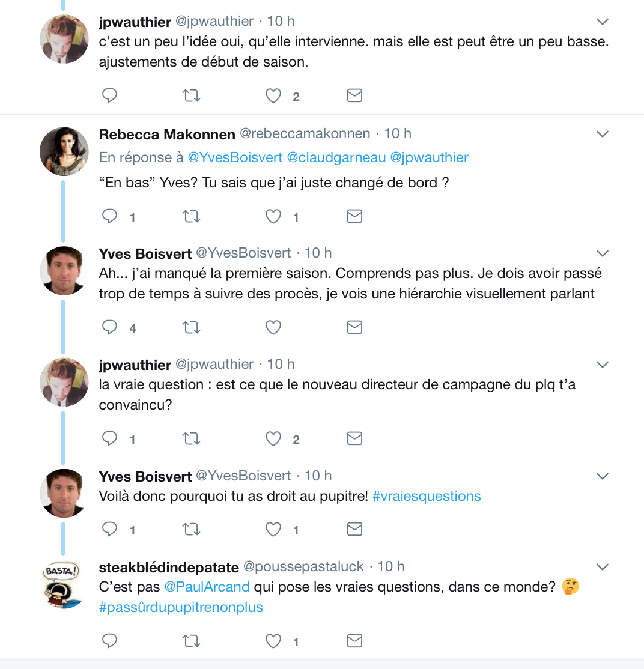Open the #passûrdupupitrenonplus hashtag

pos(181,607)
